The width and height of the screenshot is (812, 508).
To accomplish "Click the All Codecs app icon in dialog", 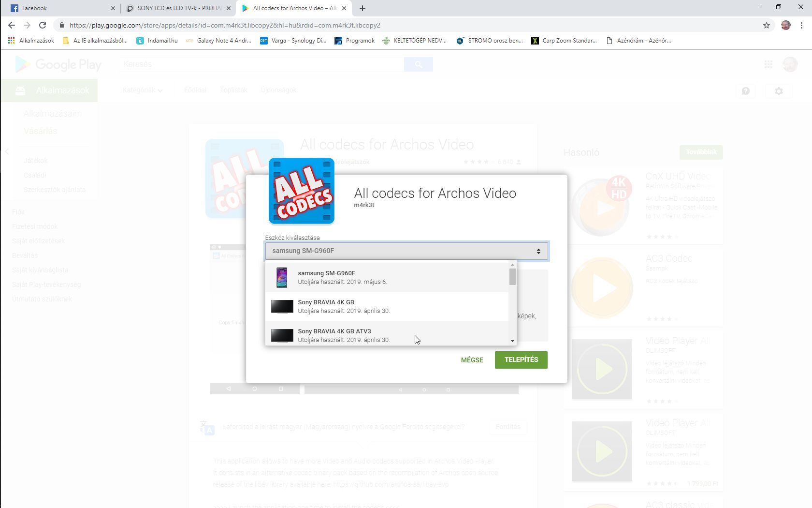I will click(x=302, y=191).
